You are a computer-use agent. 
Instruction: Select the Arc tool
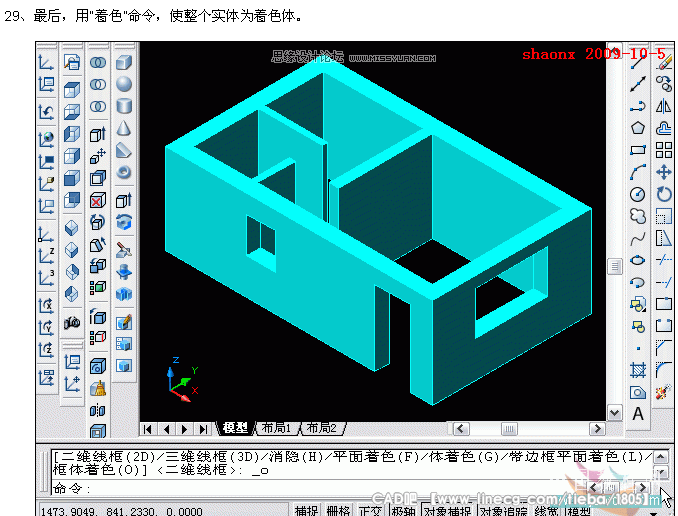click(638, 172)
